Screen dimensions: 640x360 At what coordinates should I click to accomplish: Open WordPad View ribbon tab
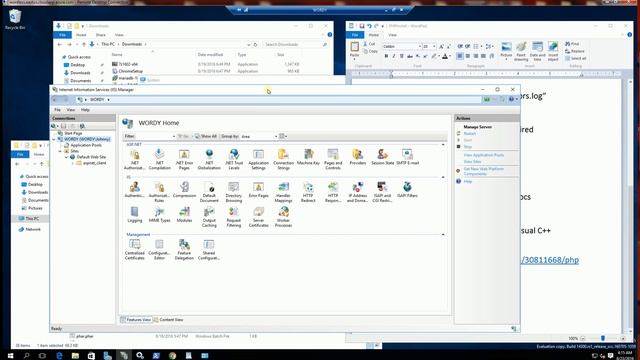click(392, 35)
